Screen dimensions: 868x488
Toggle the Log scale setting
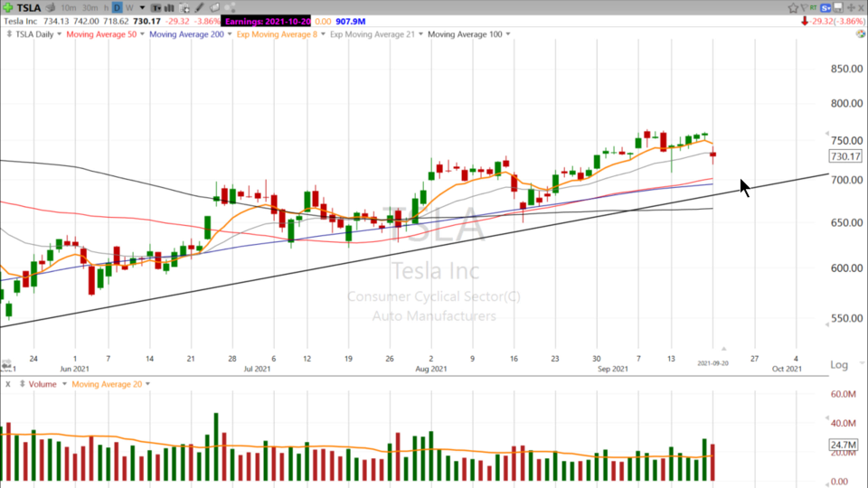[840, 364]
